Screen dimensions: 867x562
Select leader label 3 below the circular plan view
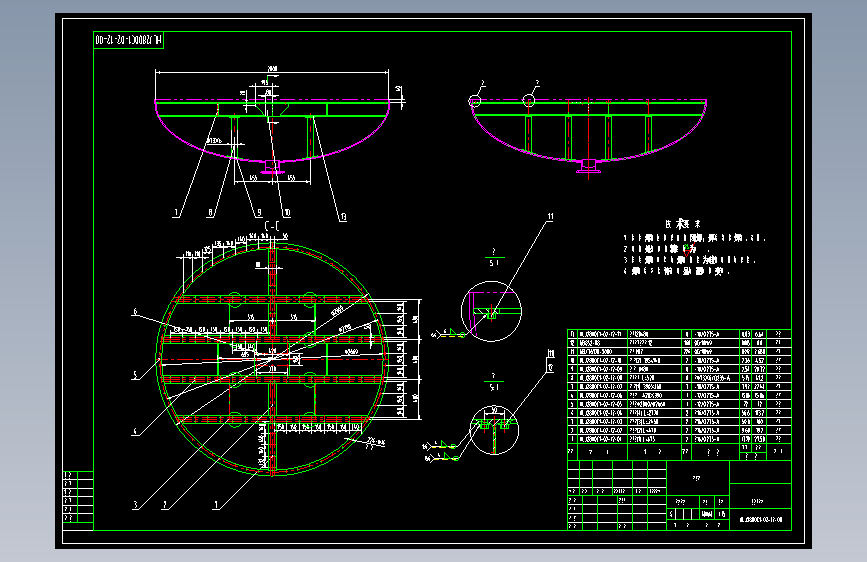pyautogui.click(x=135, y=504)
